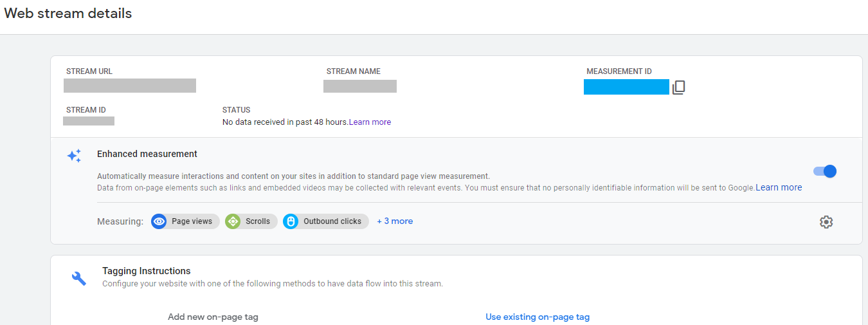Turn off the Enhanced measurement switch
The height and width of the screenshot is (325, 868).
point(825,171)
